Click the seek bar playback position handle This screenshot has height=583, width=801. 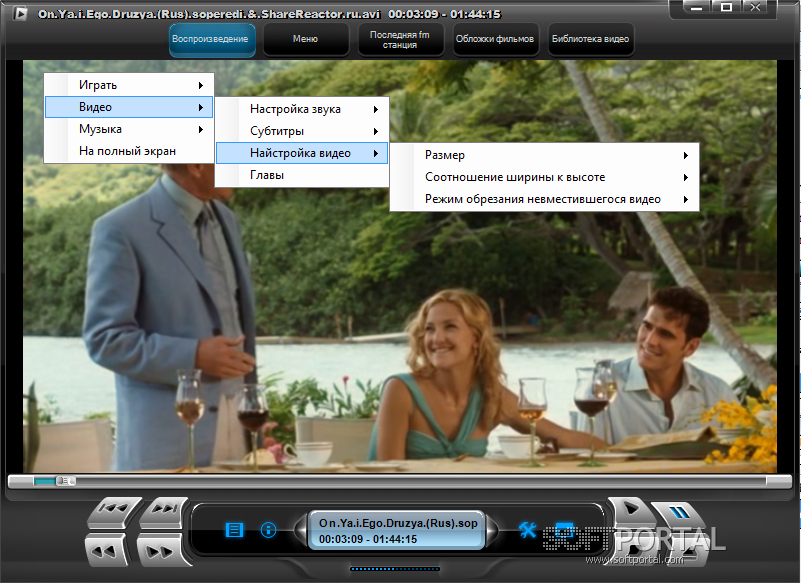pos(65,481)
